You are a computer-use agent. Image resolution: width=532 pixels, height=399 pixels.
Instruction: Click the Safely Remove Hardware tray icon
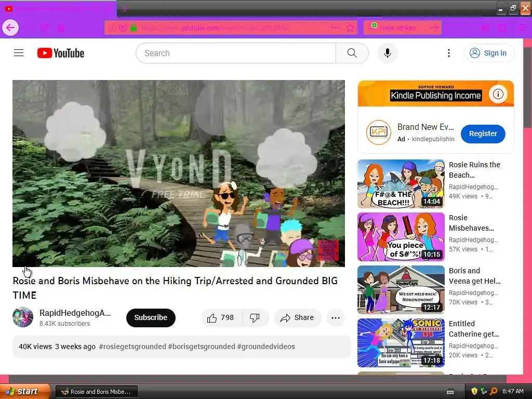coord(484,391)
